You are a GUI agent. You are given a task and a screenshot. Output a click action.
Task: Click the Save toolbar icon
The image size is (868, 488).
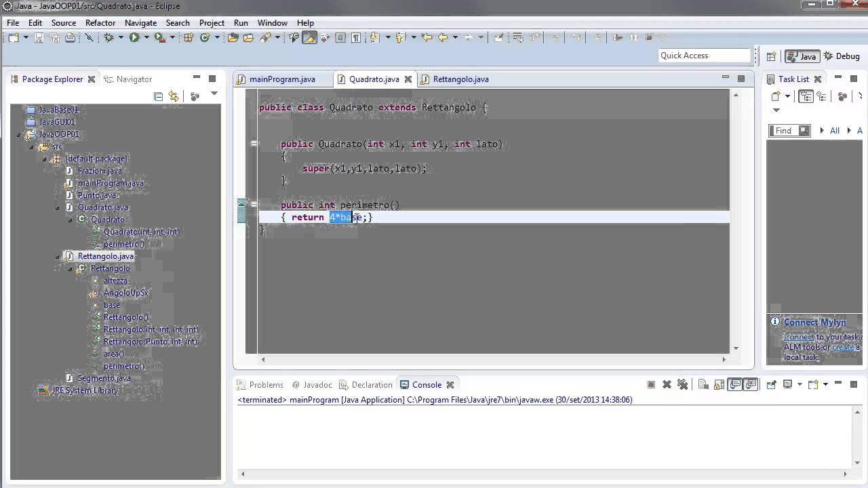39,38
